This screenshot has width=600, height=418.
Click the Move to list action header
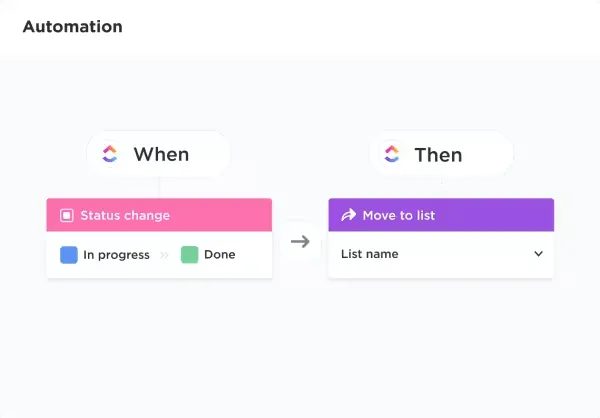click(441, 215)
